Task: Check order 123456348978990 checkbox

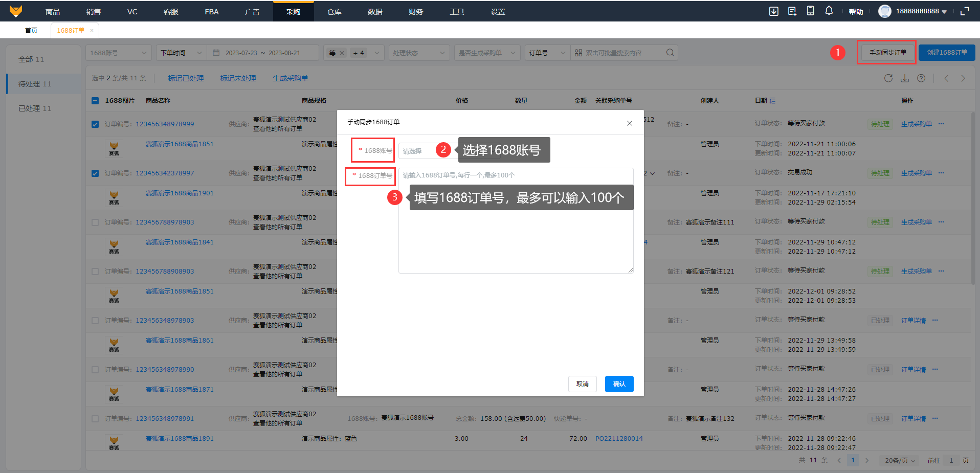Action: (95, 369)
